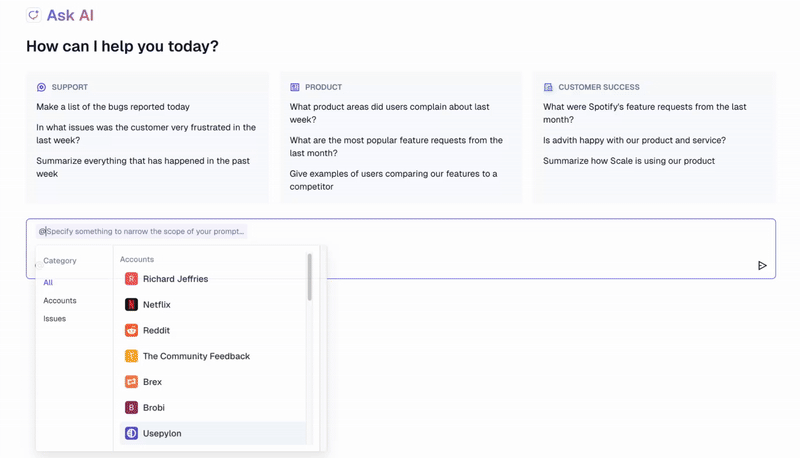The height and width of the screenshot is (458, 800).
Task: Click the accounts list scrollbar
Action: click(x=309, y=277)
